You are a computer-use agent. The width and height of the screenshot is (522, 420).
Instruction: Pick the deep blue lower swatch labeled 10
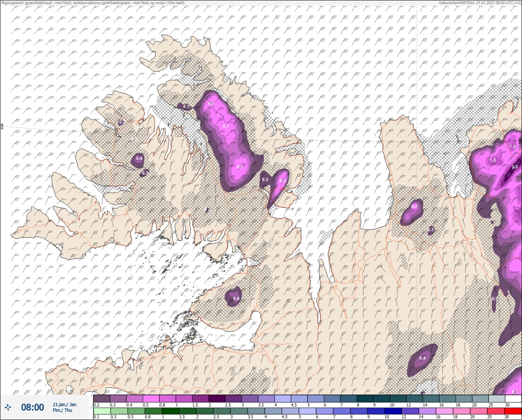click(393, 411)
